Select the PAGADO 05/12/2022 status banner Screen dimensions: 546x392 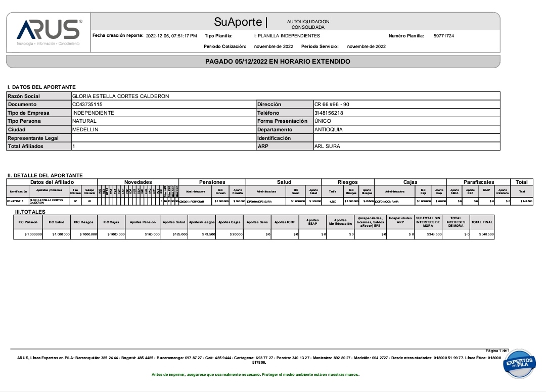tap(278, 62)
